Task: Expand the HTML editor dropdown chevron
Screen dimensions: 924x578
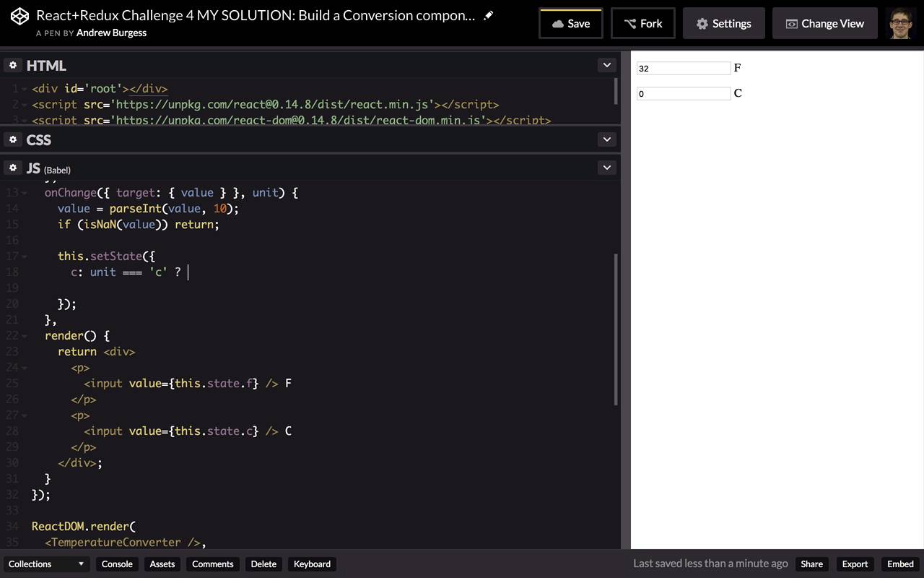Action: coord(606,65)
